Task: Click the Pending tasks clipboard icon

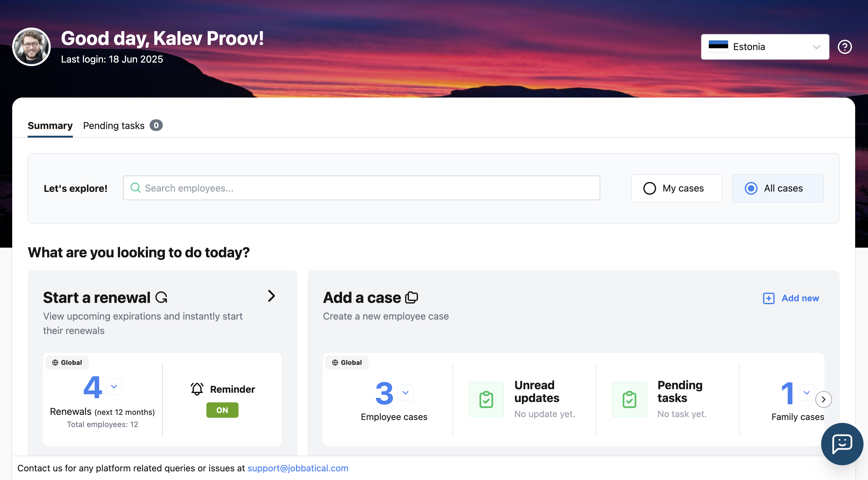Action: tap(629, 399)
